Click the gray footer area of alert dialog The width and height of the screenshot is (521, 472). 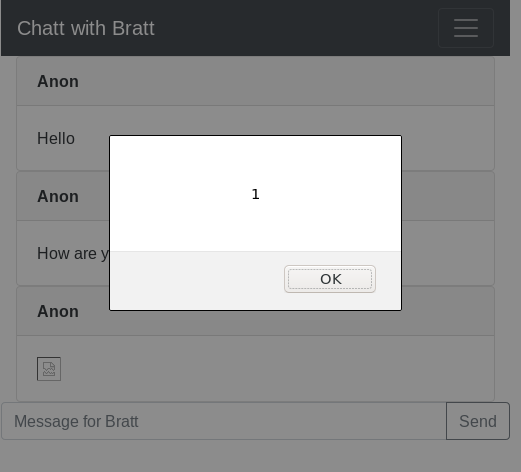coord(197,280)
